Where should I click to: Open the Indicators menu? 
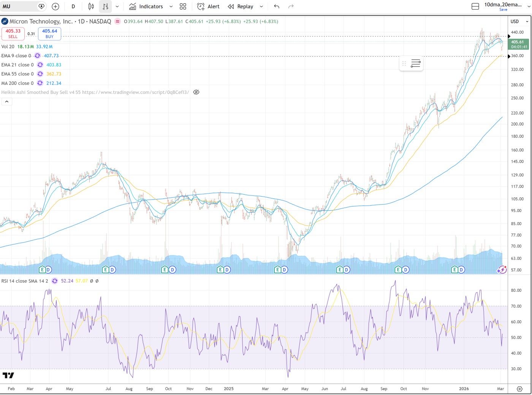pos(146,6)
